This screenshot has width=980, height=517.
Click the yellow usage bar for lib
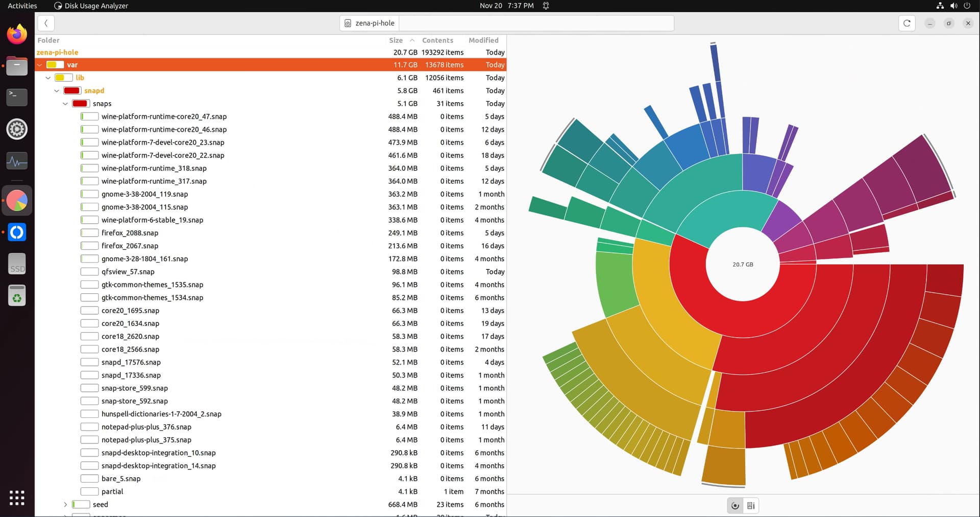point(63,78)
